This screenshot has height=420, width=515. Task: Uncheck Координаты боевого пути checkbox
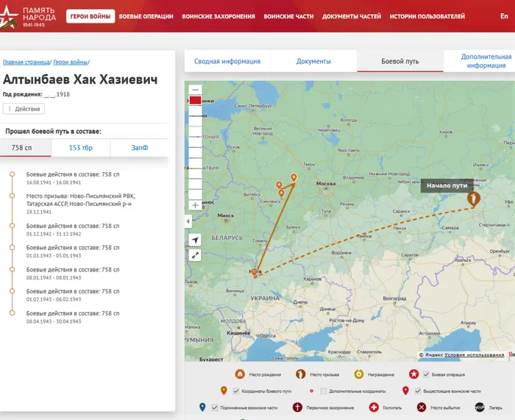click(x=236, y=391)
